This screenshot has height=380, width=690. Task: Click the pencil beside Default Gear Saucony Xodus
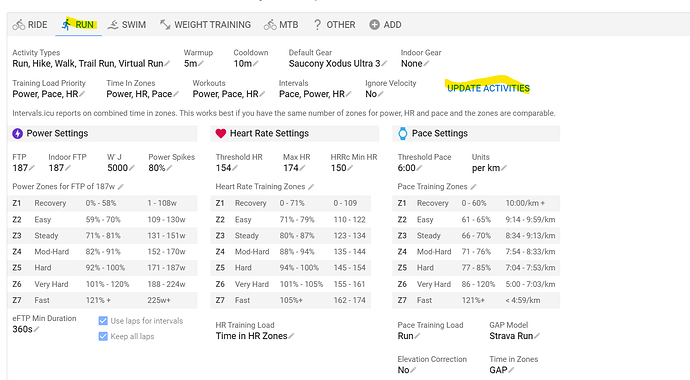point(384,64)
